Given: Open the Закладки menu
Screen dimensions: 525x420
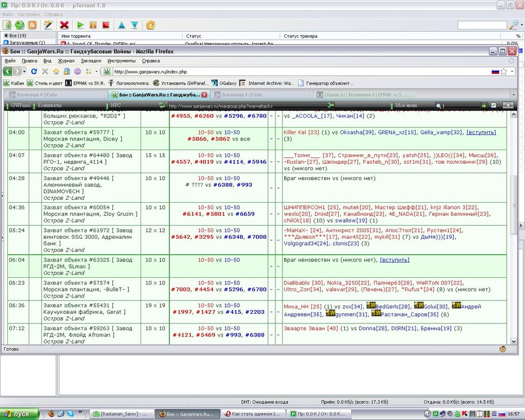Looking at the screenshot, I should pos(91,61).
